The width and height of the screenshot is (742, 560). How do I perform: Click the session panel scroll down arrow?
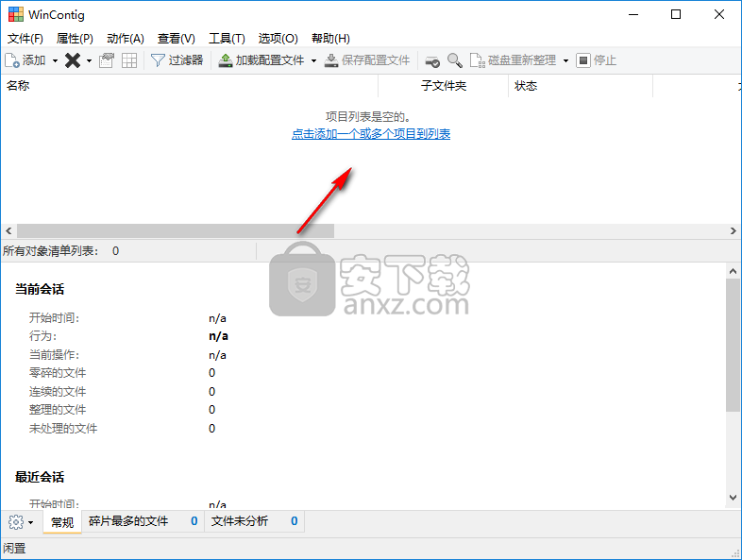[733, 498]
